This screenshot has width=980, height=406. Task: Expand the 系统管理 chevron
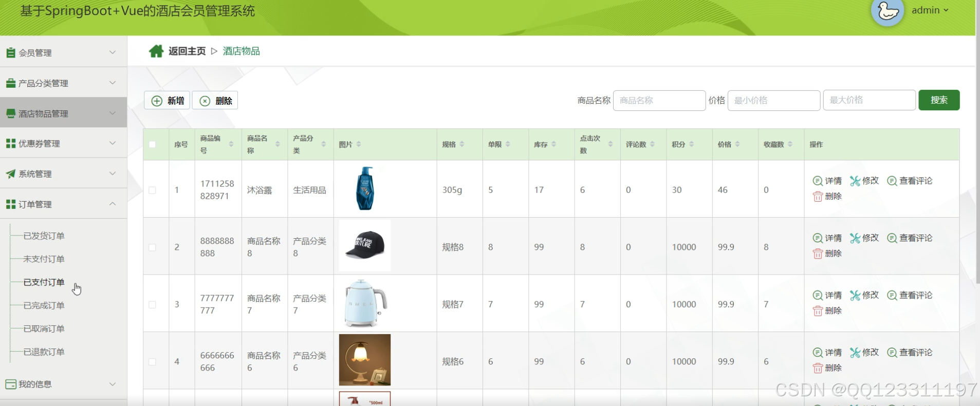coord(113,173)
